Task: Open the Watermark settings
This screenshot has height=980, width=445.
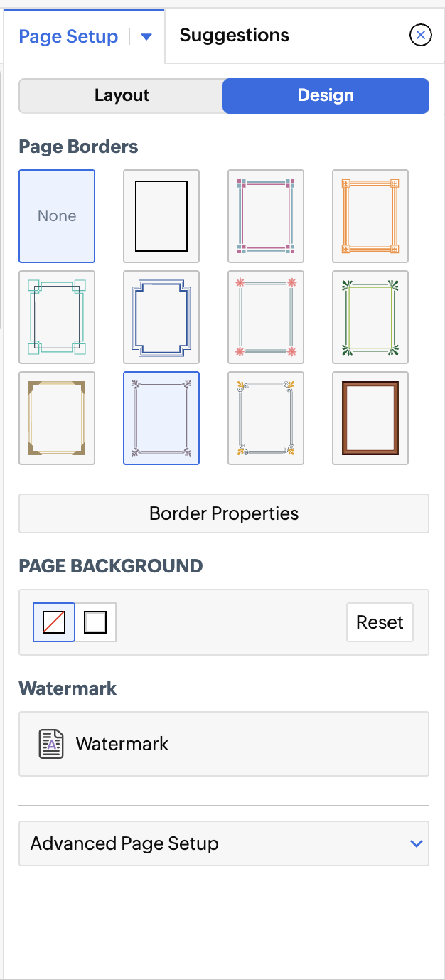Action: coord(224,744)
